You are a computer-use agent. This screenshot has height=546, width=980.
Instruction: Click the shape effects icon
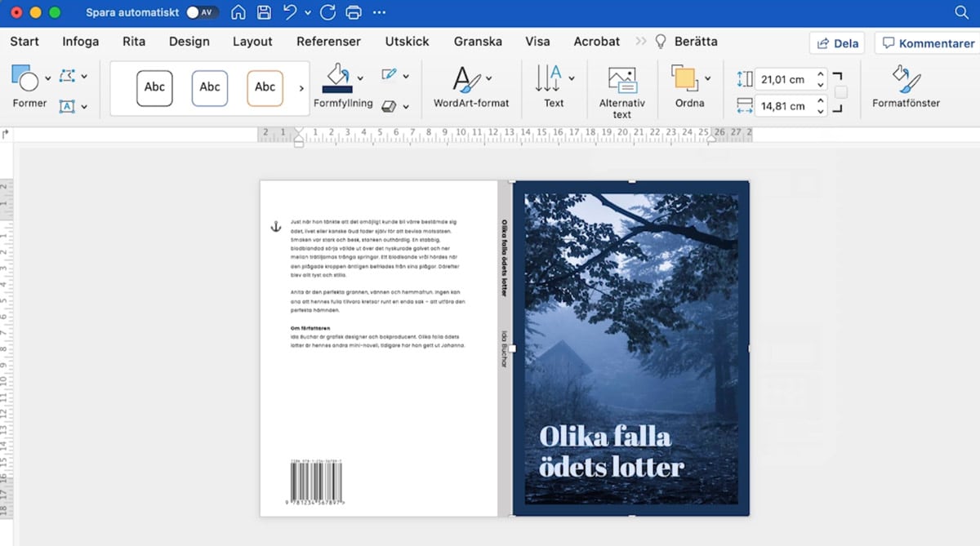pyautogui.click(x=390, y=106)
